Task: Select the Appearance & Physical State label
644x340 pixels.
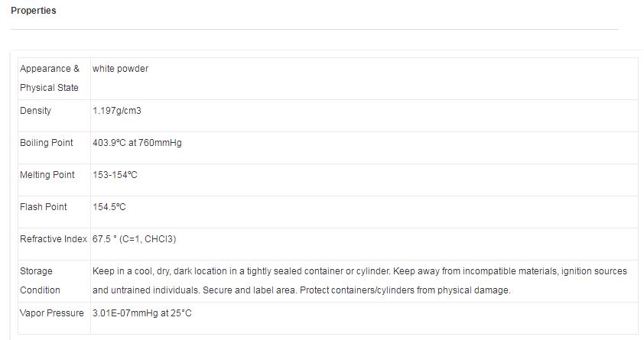Action: 50,78
